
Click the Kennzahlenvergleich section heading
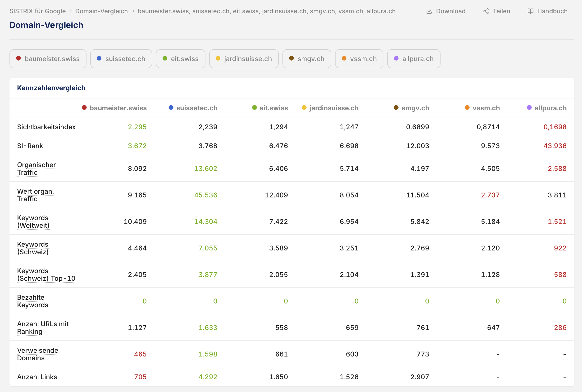tap(51, 88)
